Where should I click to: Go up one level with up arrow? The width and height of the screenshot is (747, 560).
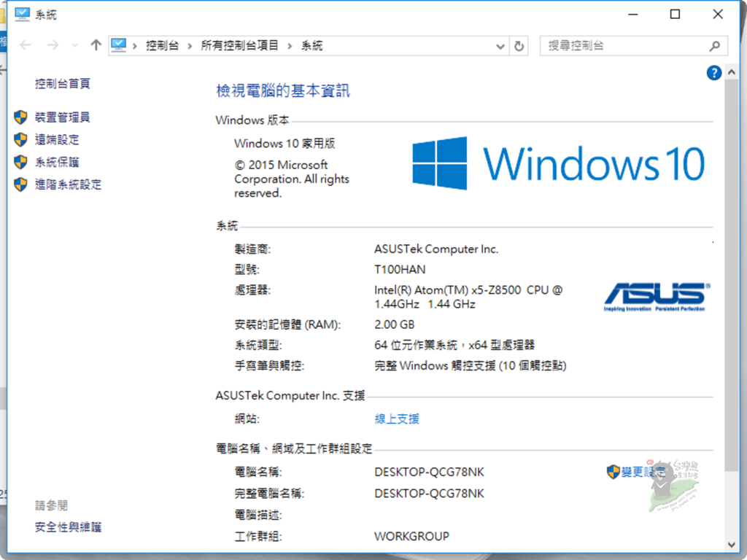click(x=96, y=45)
